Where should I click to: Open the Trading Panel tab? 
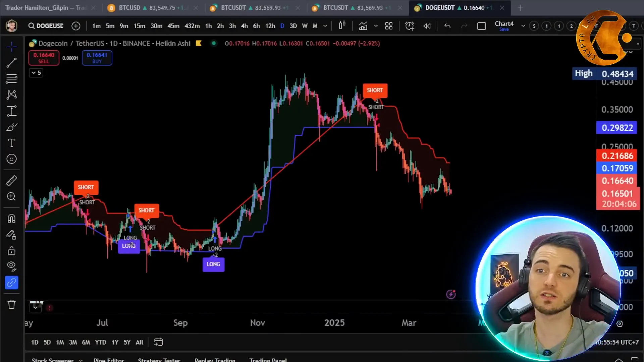click(x=268, y=360)
